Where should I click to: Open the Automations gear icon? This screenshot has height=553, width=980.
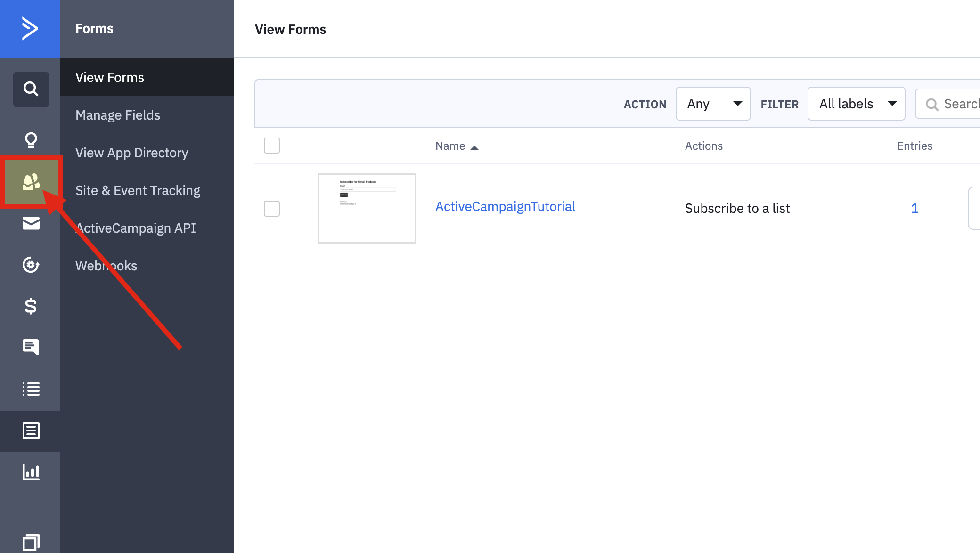pos(31,265)
